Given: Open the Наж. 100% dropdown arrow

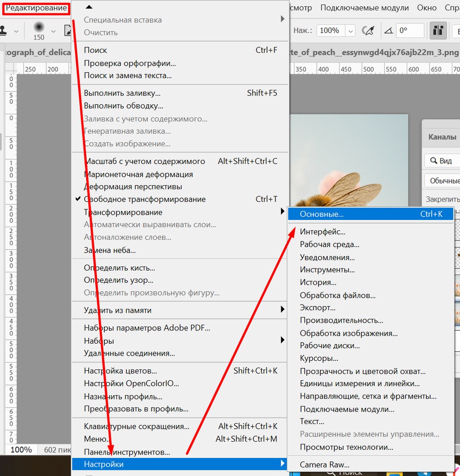Looking at the screenshot, I should (x=351, y=30).
